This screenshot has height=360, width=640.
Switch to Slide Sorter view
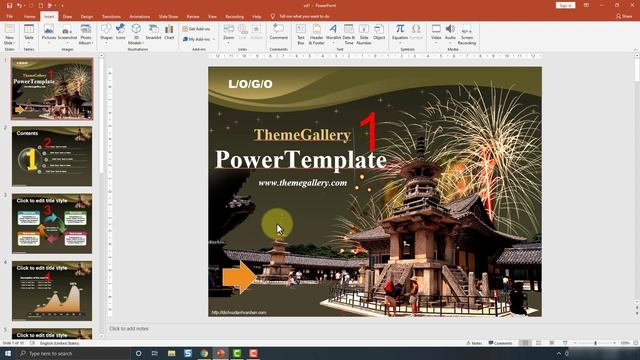point(539,343)
